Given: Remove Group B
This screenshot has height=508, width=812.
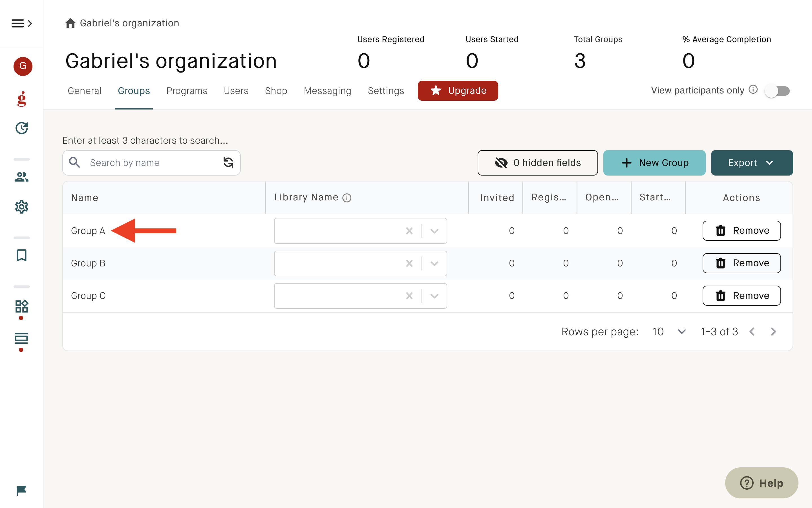Looking at the screenshot, I should pyautogui.click(x=742, y=263).
